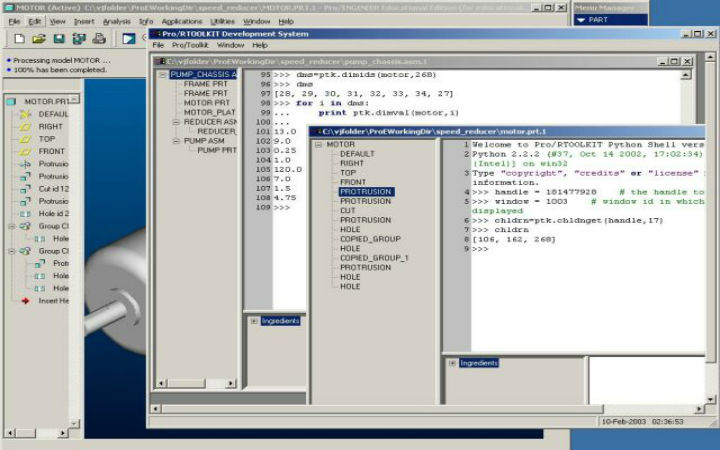The image size is (720, 450).
Task: Open the Pro/ENGINEER File menu
Action: 14,22
